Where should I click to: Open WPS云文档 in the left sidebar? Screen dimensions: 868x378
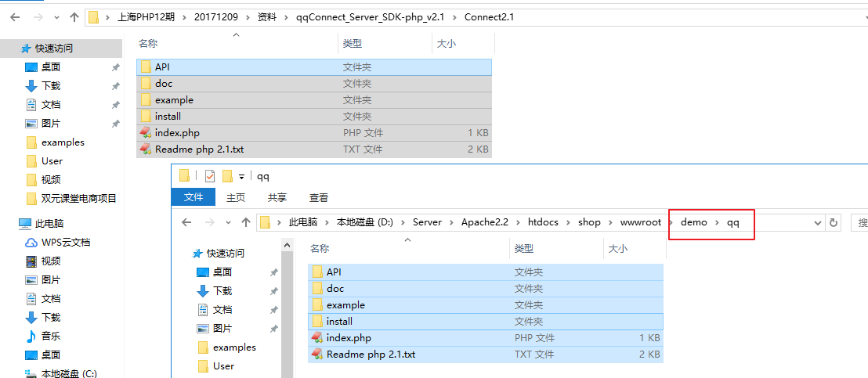coord(66,243)
